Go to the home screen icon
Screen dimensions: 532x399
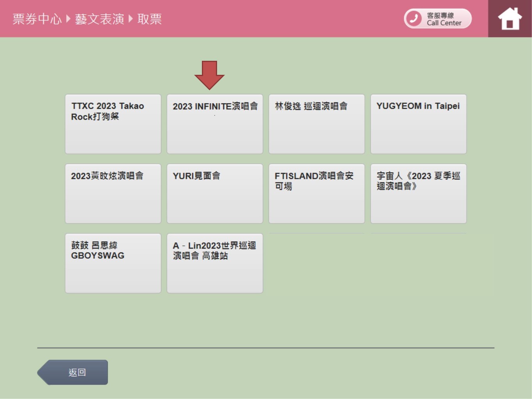510,19
